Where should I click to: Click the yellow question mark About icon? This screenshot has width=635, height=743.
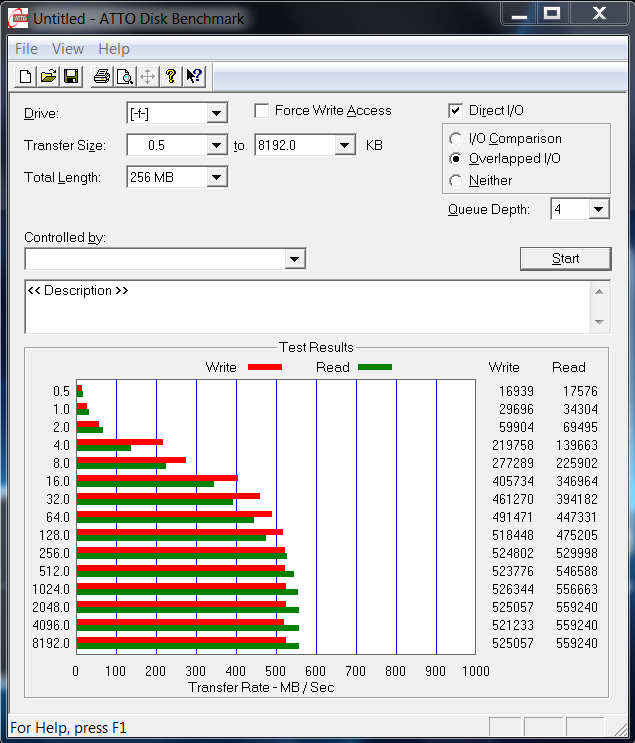point(171,76)
